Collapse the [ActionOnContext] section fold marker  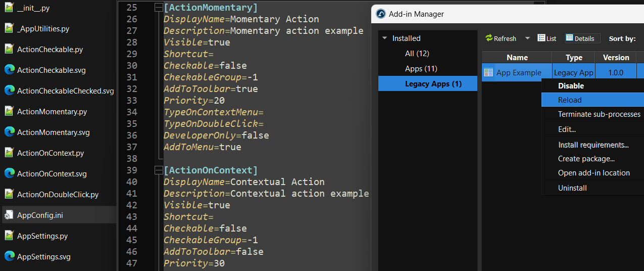(158, 170)
